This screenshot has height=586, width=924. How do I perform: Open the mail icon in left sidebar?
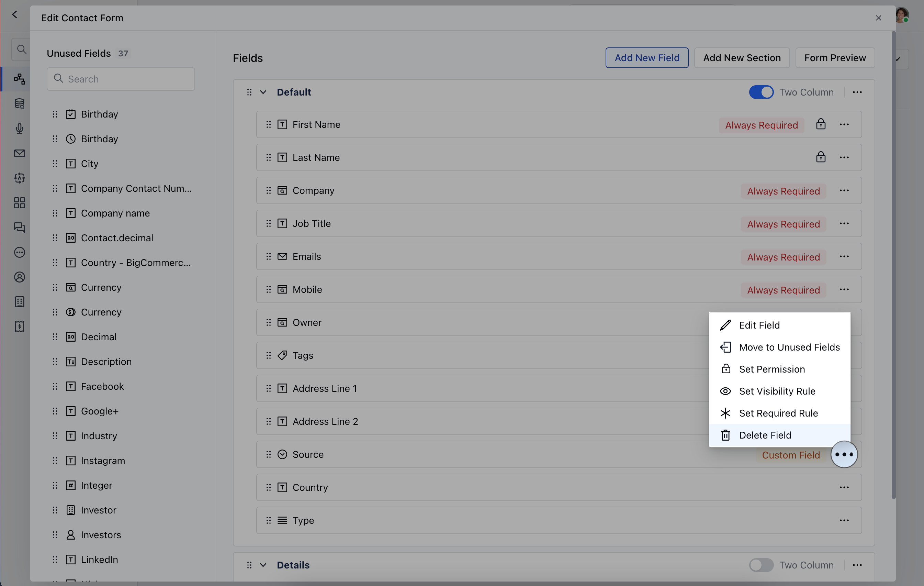19,153
